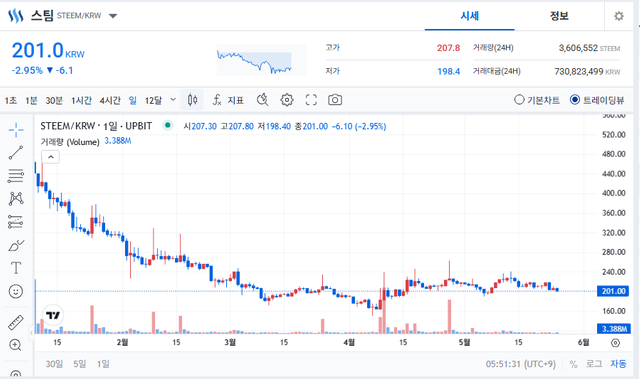Open the horizontal lines tool group
Screen dimensions: 640x379
[x=16, y=176]
